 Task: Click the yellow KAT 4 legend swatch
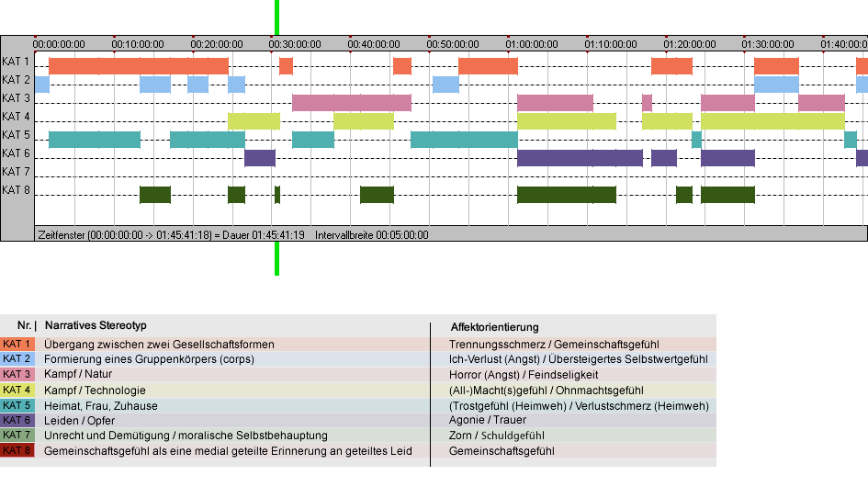17,390
